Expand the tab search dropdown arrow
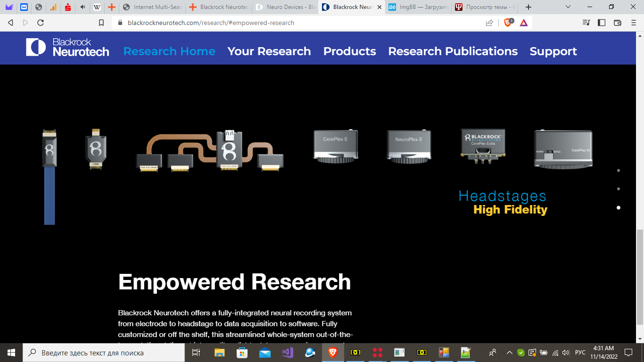The image size is (644, 362). pos(568,7)
